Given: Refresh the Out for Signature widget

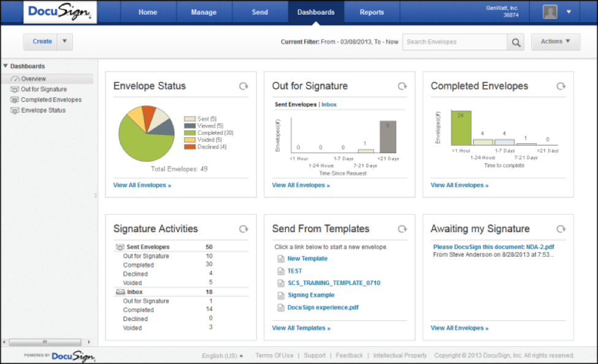Looking at the screenshot, I should pos(402,86).
